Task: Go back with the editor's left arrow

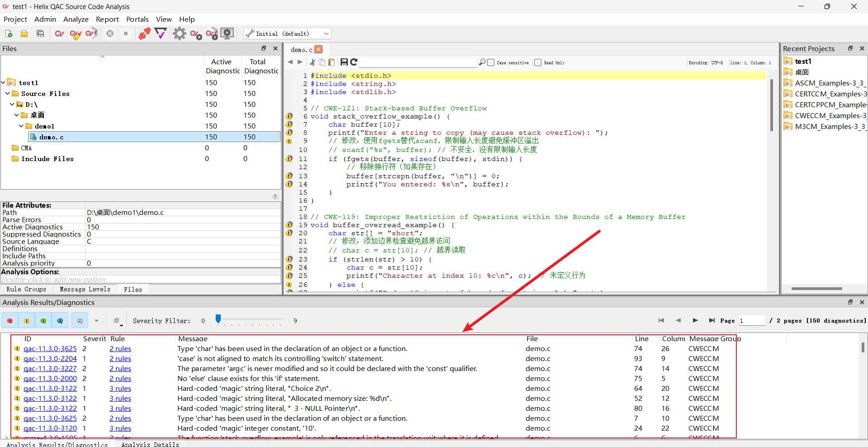Action: 290,62
